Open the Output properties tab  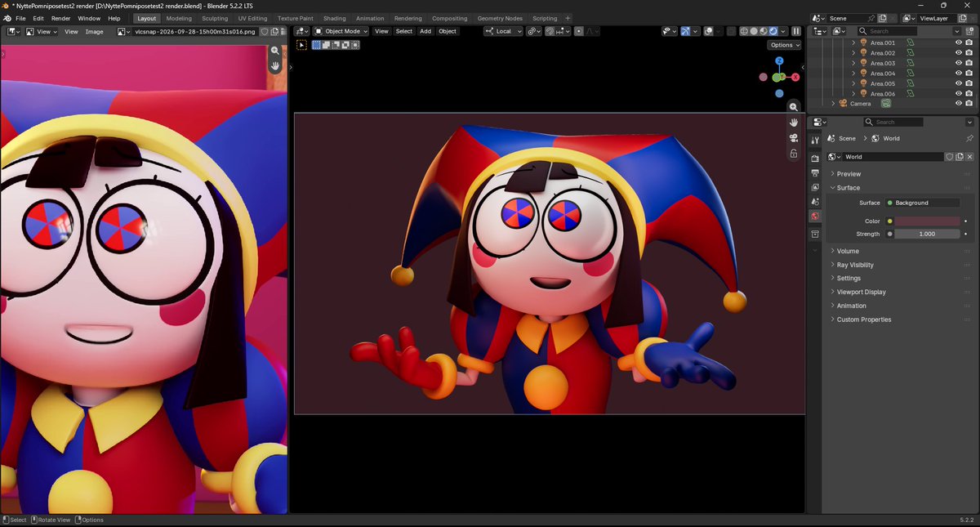[x=814, y=173]
